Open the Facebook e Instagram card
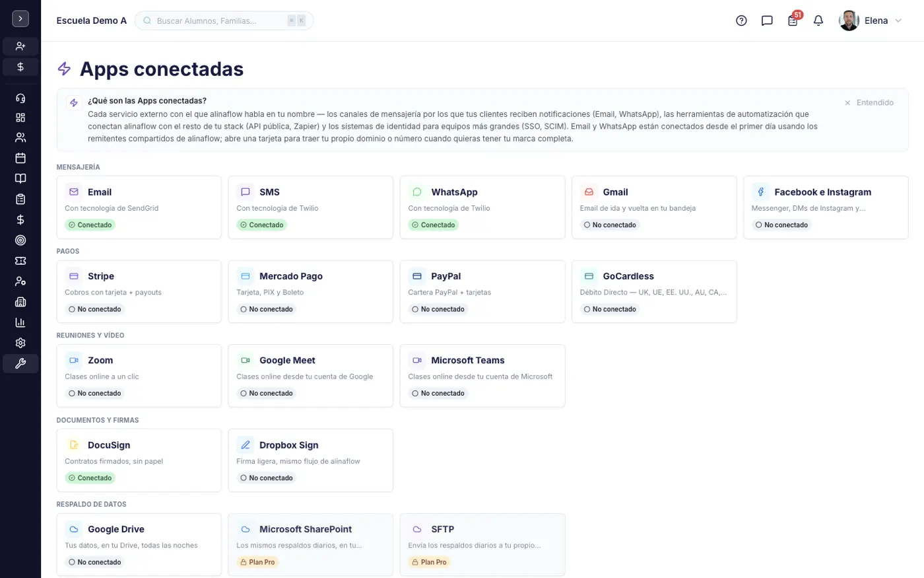The height and width of the screenshot is (578, 924). click(x=826, y=207)
